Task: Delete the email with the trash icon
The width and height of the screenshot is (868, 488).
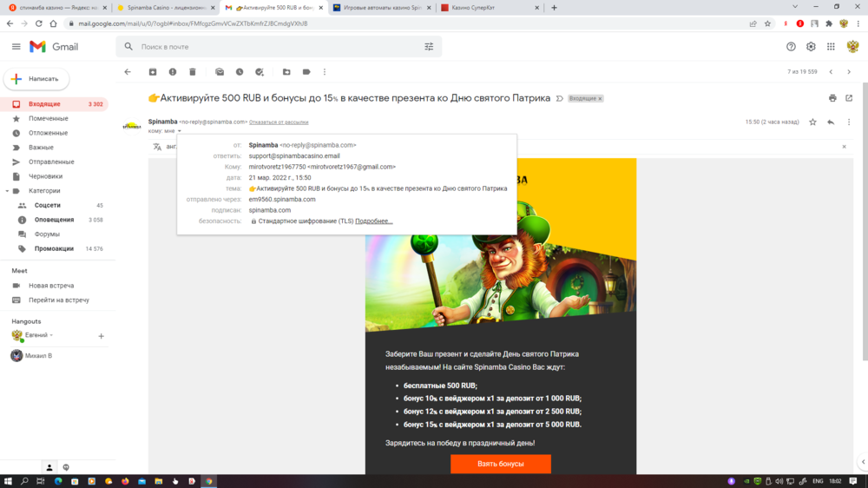Action: tap(193, 72)
